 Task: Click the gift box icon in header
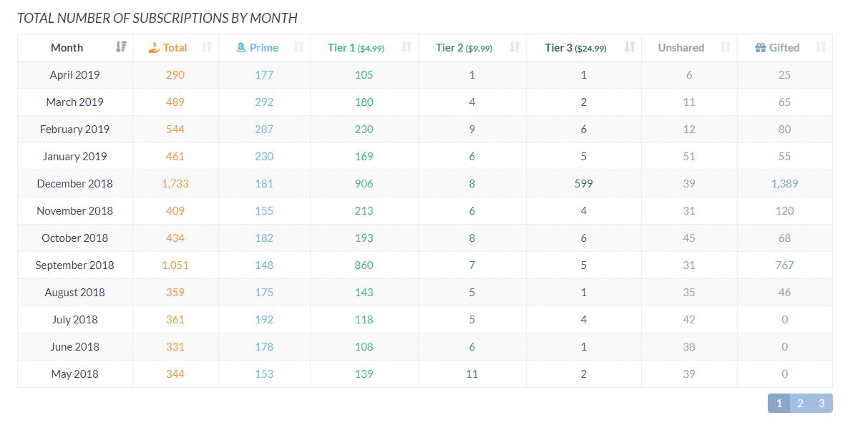pyautogui.click(x=761, y=47)
